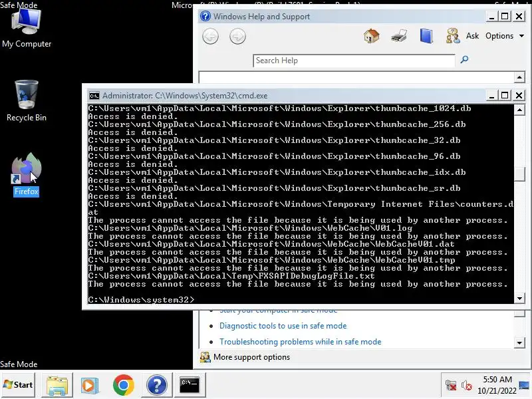Browse Help contents book icon
Viewport: 532px width, 399px height.
[426, 36]
